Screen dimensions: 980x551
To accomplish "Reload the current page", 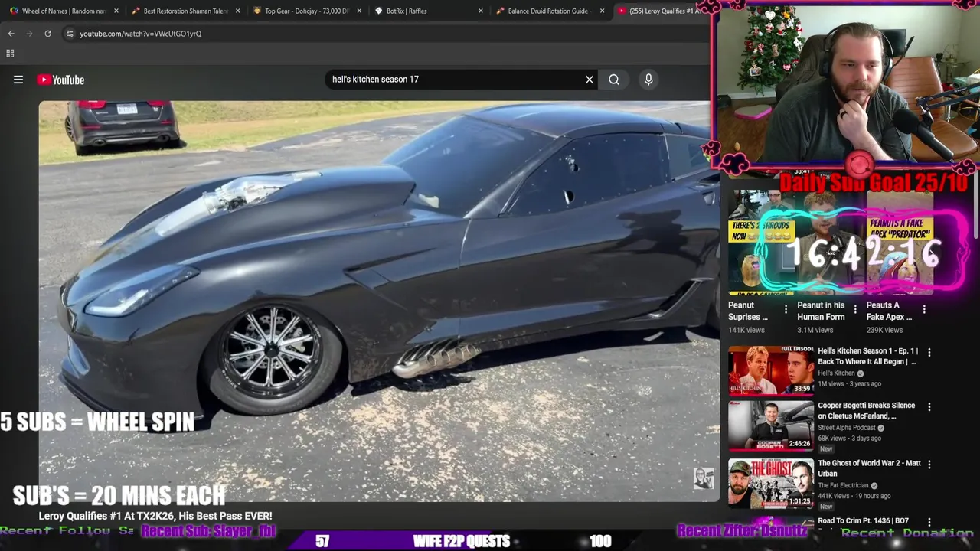I will pos(47,34).
